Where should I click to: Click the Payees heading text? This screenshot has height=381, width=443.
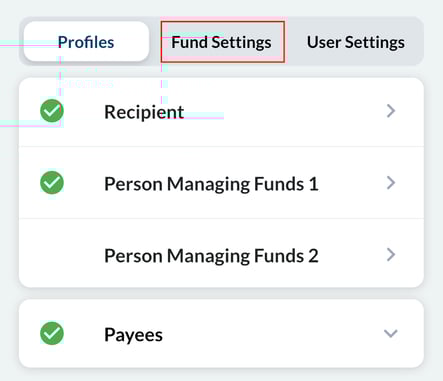click(x=133, y=335)
